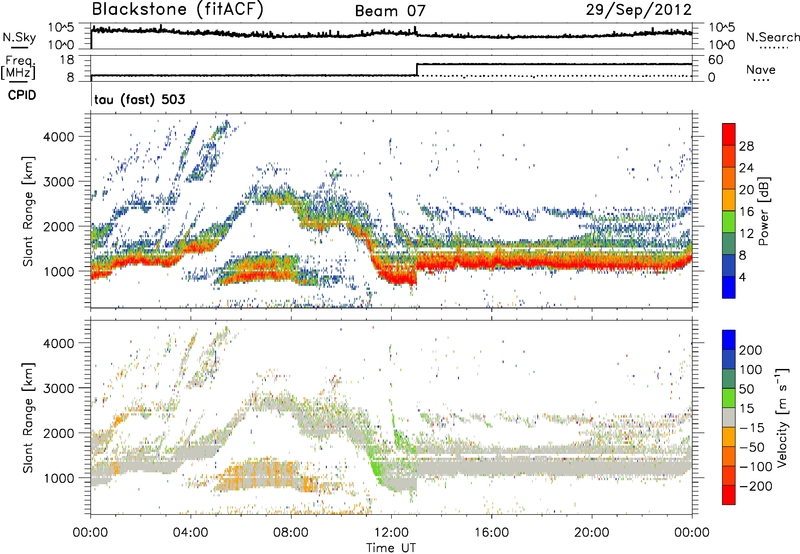Click the "12:00" time tick label
Viewport: 800px width, 554px height.
point(391,533)
